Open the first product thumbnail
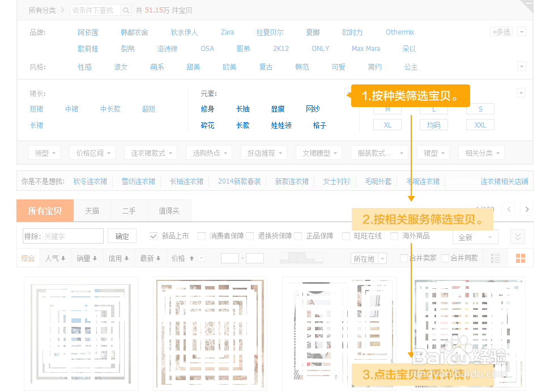This screenshot has width=537, height=392. coord(81,334)
